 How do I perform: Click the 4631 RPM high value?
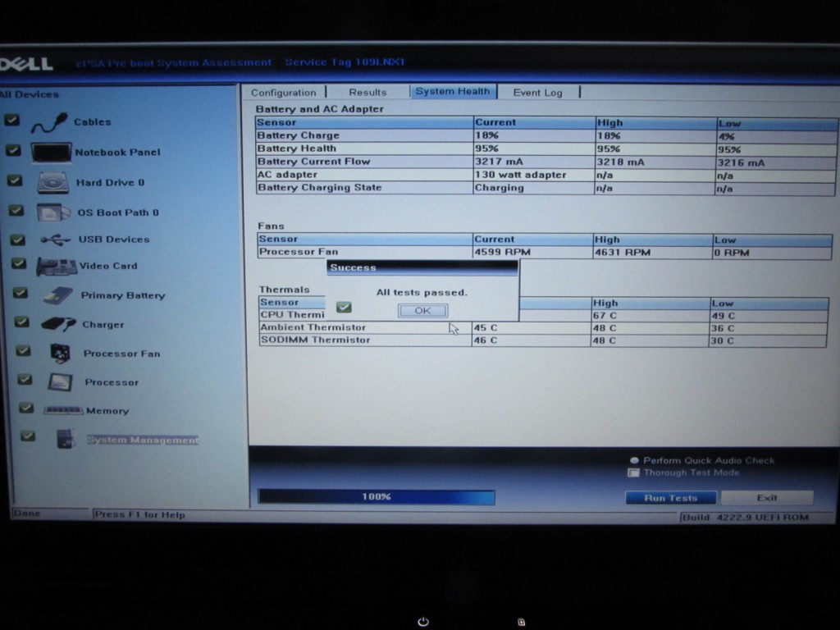click(x=622, y=253)
